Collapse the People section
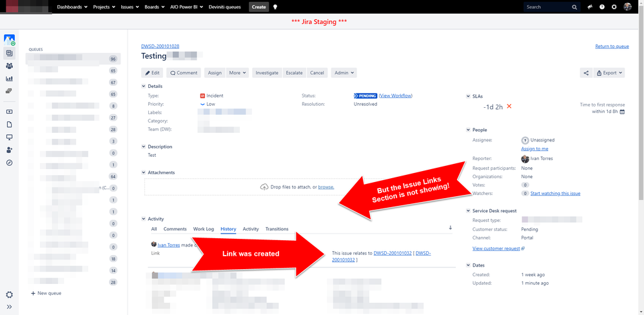 coord(468,130)
